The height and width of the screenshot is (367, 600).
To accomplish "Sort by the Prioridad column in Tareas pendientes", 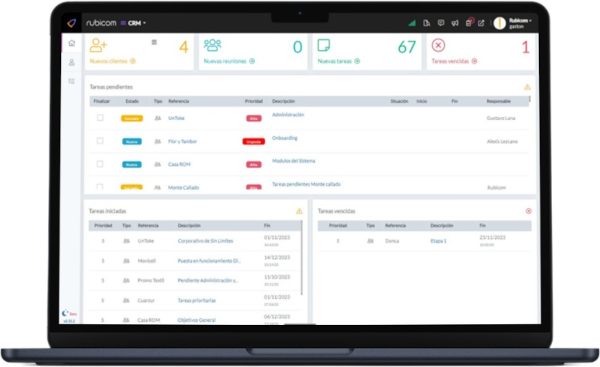I will [254, 101].
